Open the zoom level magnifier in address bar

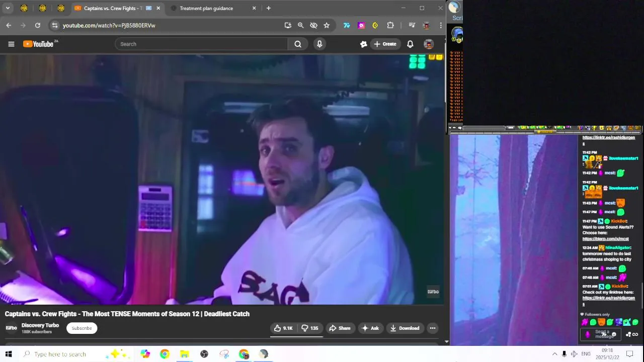point(300,25)
